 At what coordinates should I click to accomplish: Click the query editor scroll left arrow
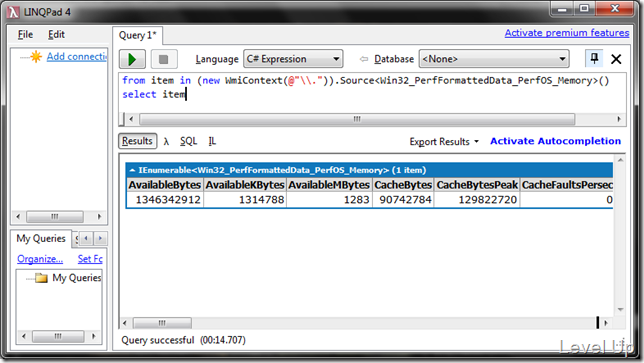[x=131, y=119]
